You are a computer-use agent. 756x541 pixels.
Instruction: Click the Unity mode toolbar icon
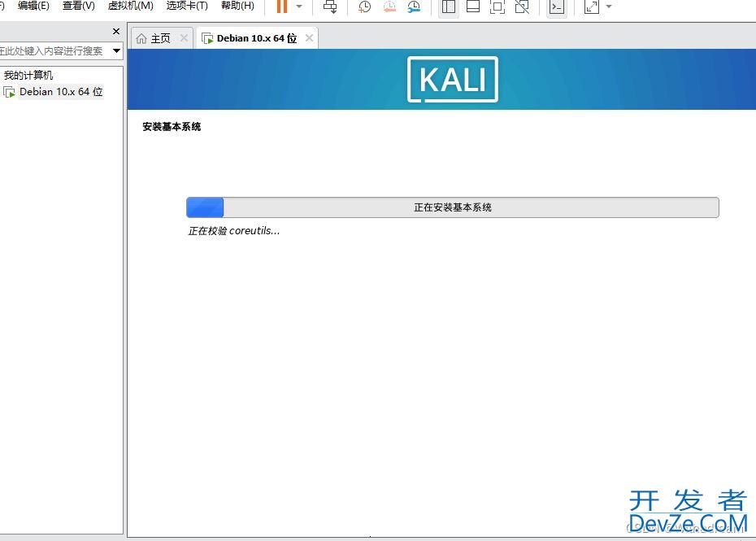pyautogui.click(x=522, y=7)
